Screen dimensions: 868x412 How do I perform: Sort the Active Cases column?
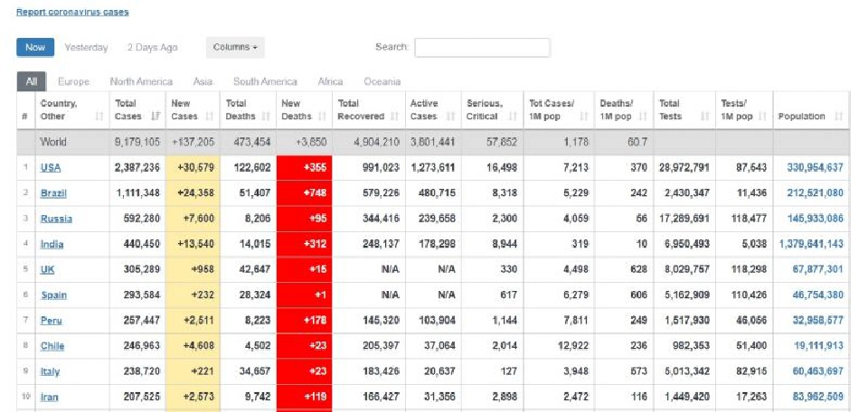coord(450,117)
